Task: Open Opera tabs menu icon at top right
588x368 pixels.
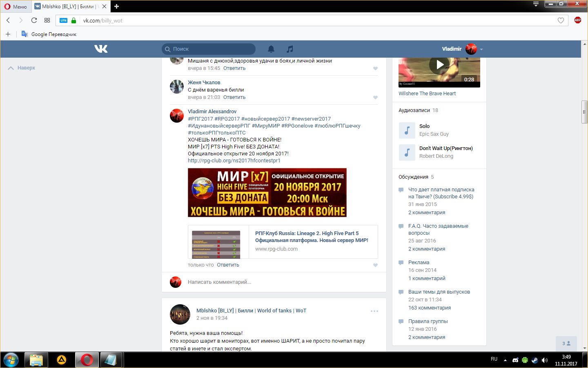Action: (536, 4)
